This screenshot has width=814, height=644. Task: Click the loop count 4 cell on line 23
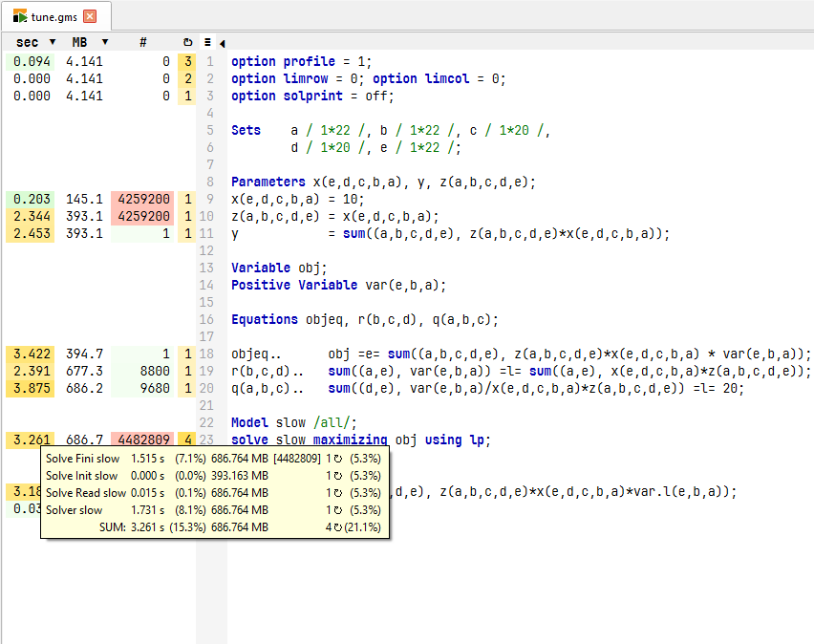[187, 440]
